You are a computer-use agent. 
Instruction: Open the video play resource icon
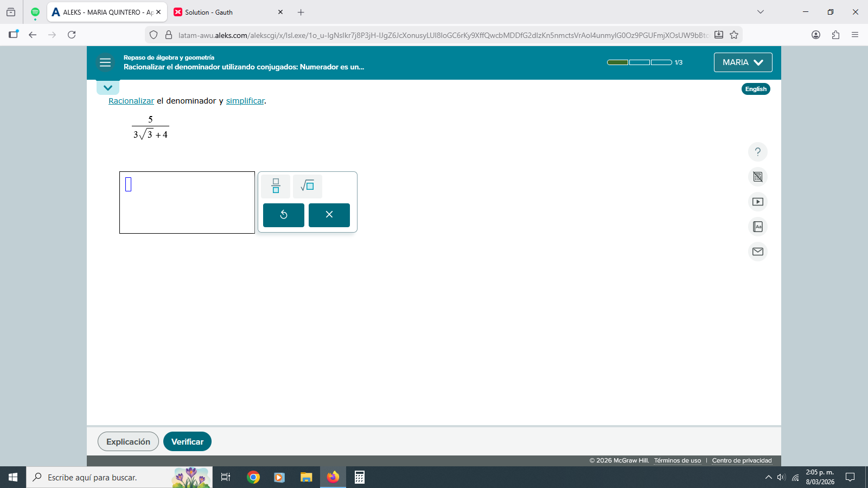(757, 202)
